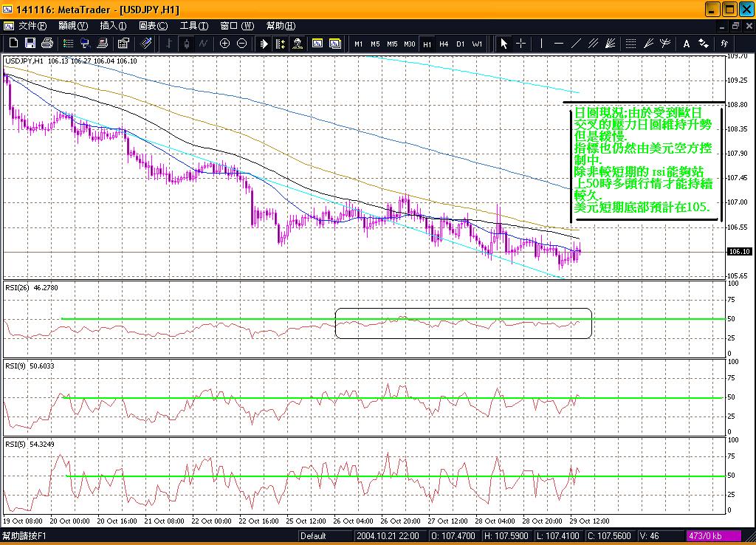
Task: Click the RSI(26) 46.2780 label
Action: (x=31, y=287)
